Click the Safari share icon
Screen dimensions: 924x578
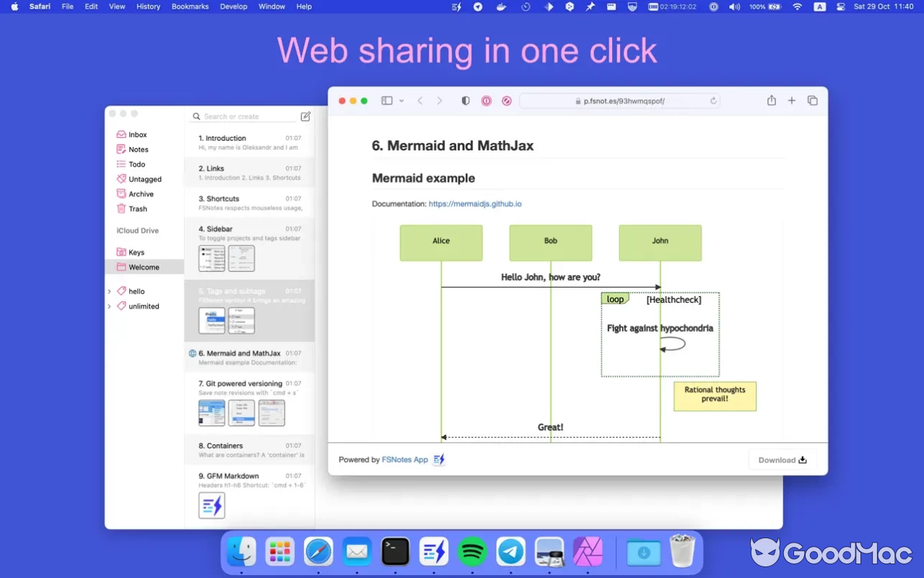(771, 101)
